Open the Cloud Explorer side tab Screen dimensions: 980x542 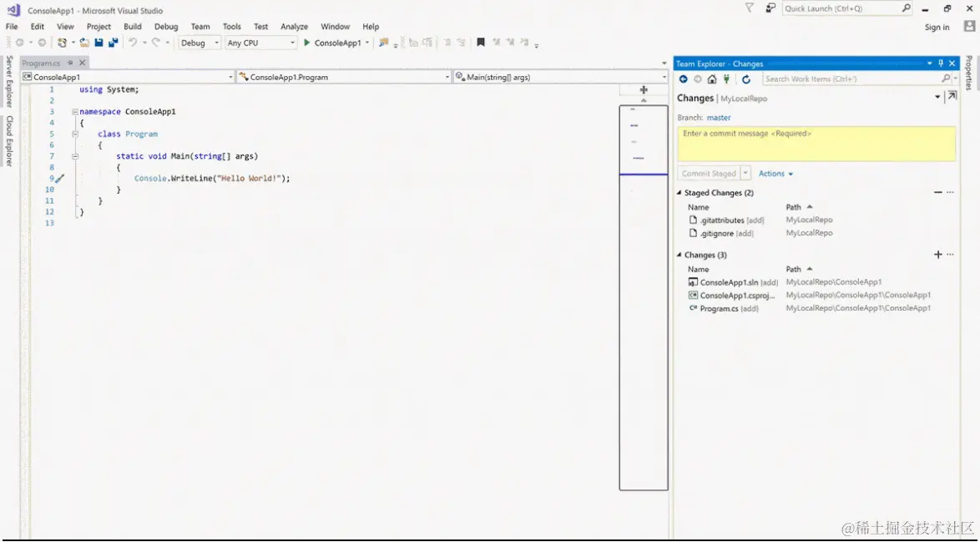click(8, 141)
